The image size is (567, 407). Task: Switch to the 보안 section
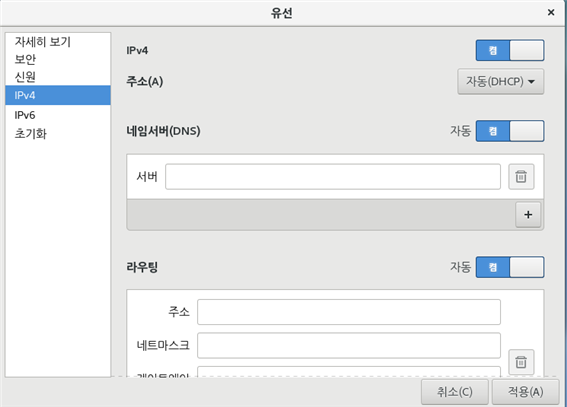click(58, 59)
